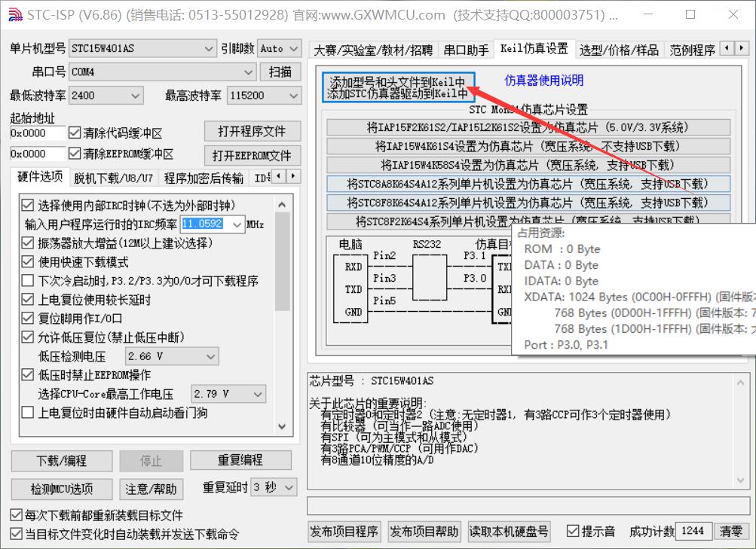Image resolution: width=756 pixels, height=549 pixels.
Task: Open IRC频率 11.0592 dropdown
Action: tap(213, 224)
